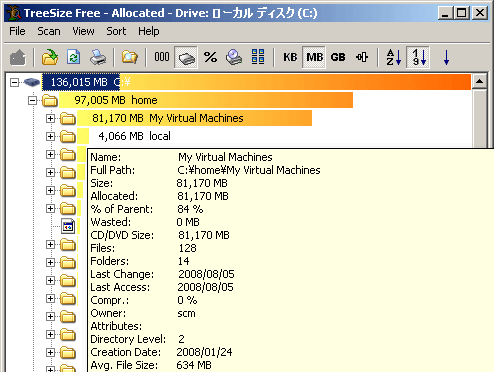Minimize the TreeSize Free window
Viewport: 494px width, 372px height.
[445, 13]
